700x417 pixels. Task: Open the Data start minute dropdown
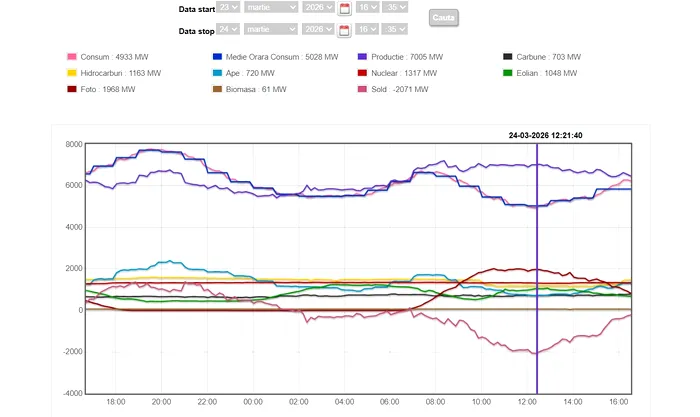[x=395, y=7]
